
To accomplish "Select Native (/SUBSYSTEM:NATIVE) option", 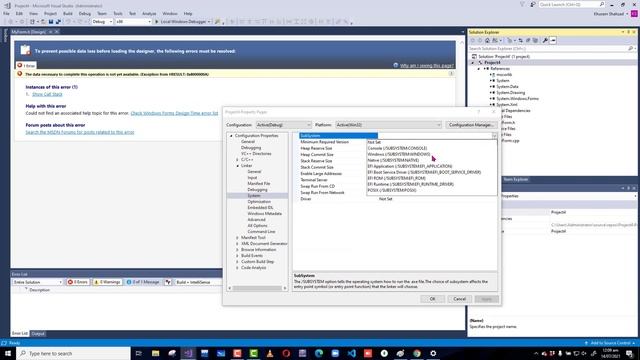I will (x=393, y=160).
